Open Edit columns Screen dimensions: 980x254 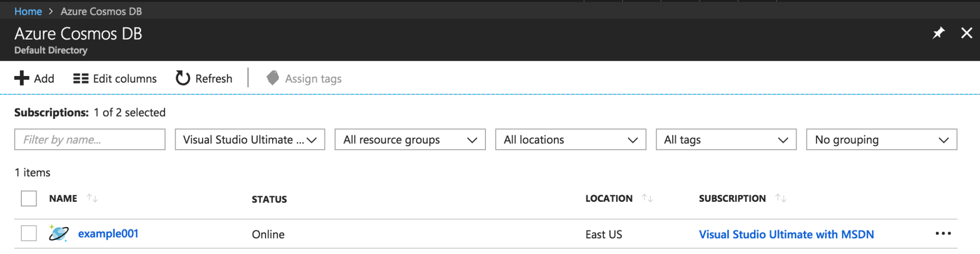pos(115,79)
